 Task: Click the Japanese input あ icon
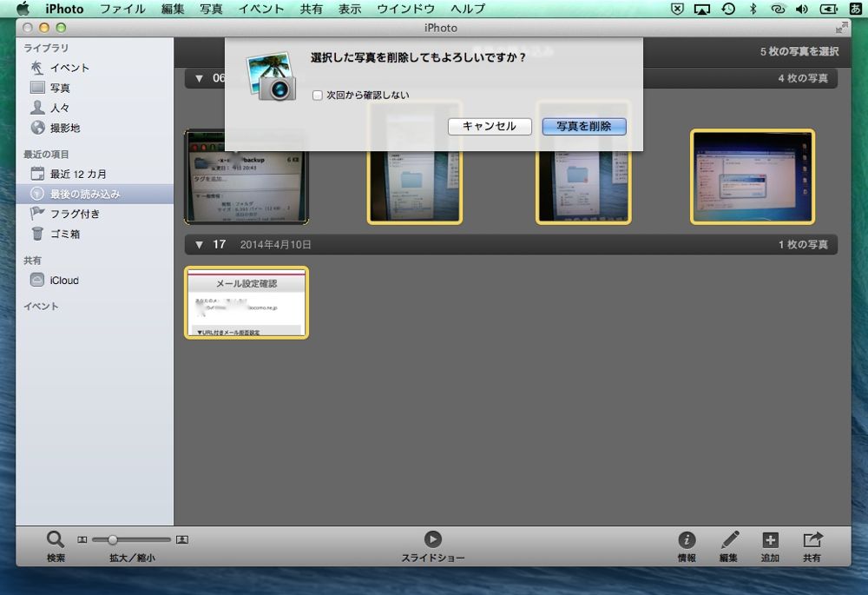tap(855, 9)
